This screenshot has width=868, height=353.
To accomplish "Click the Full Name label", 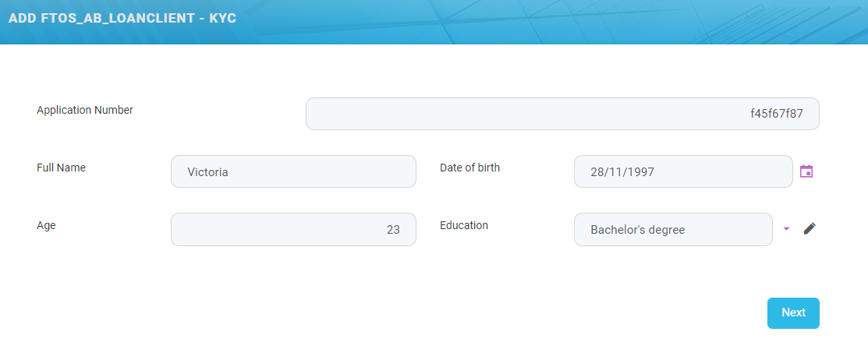I will pyautogui.click(x=61, y=168).
